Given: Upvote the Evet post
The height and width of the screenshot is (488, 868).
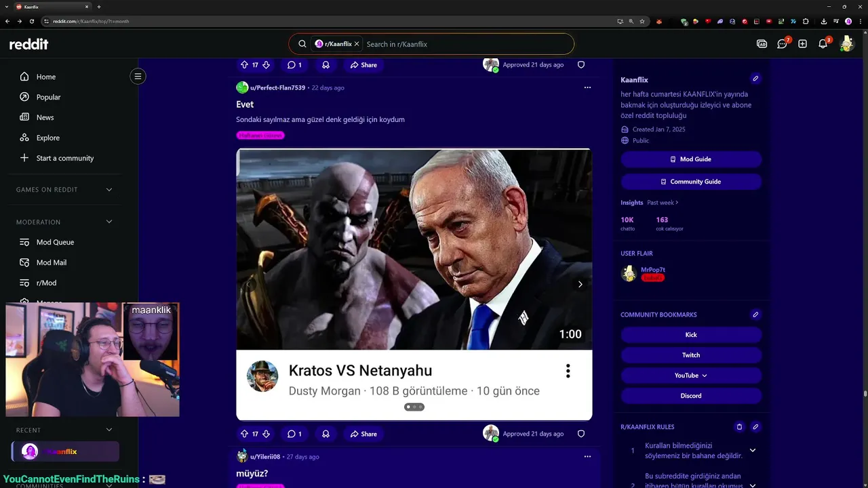Looking at the screenshot, I should point(245,434).
